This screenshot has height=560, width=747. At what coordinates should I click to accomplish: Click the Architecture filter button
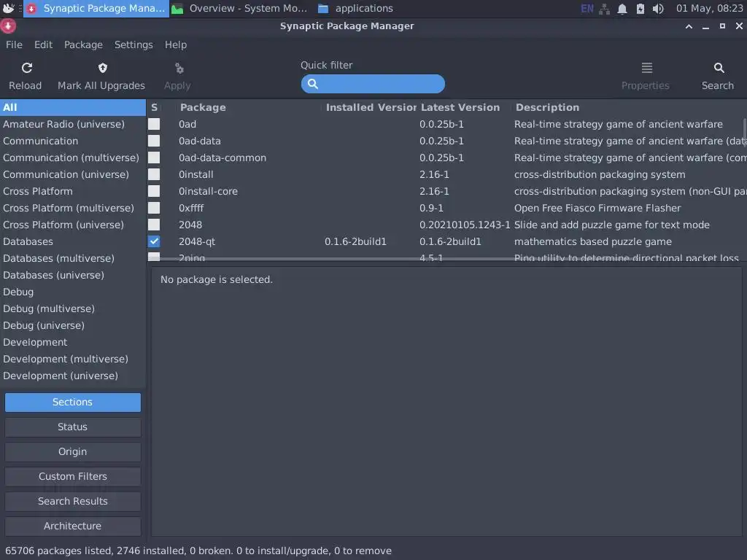(x=72, y=526)
